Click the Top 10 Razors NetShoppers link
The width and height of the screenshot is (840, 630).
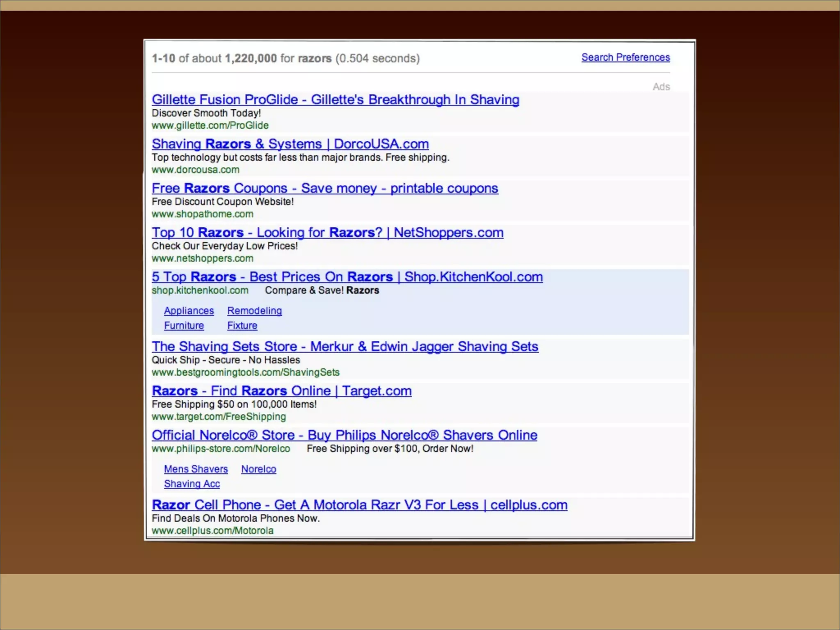(327, 233)
